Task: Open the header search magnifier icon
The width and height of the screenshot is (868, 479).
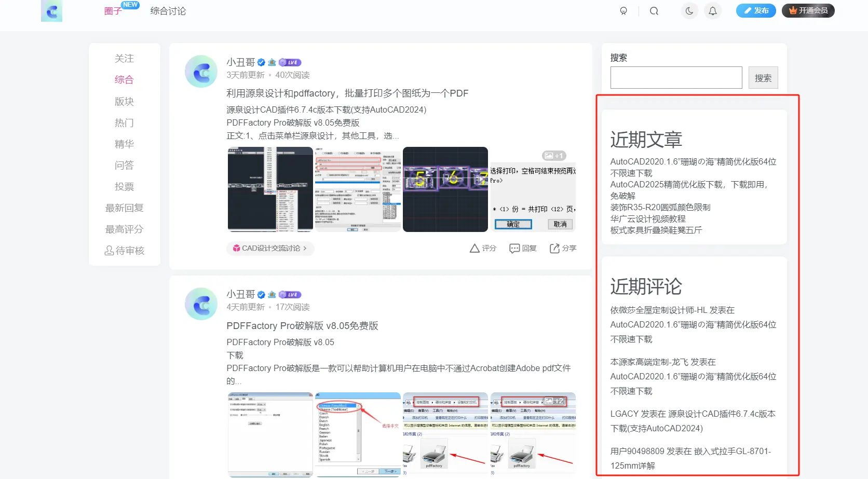Action: tap(654, 11)
